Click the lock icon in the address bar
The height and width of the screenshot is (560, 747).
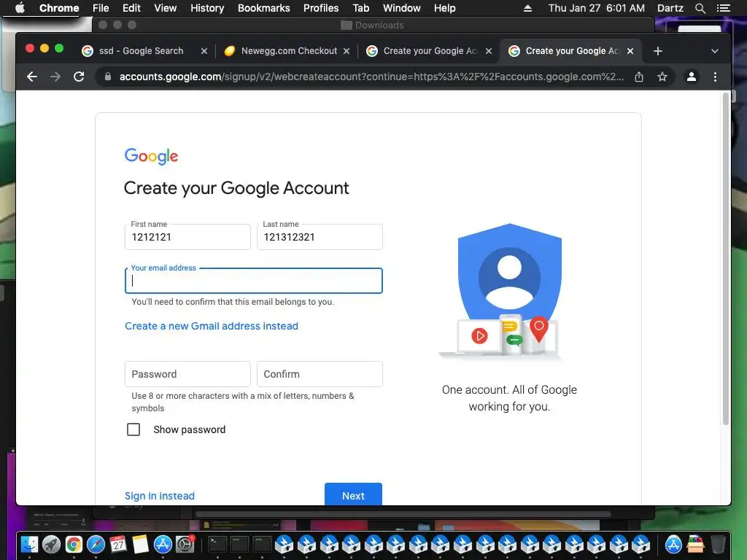click(x=108, y=77)
